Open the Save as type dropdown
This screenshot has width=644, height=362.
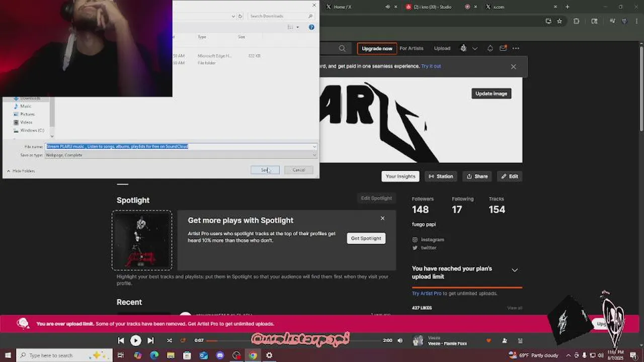(x=181, y=155)
